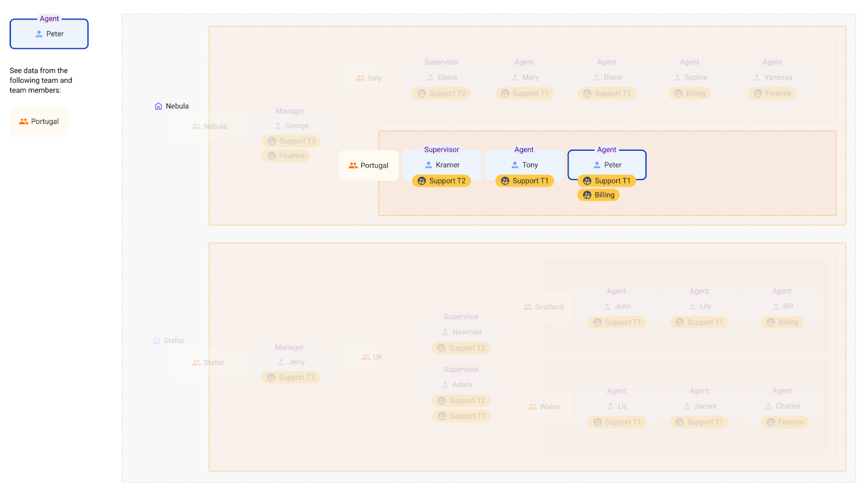Select the Portugal team node in the chart
868x502 pixels.
(x=369, y=165)
